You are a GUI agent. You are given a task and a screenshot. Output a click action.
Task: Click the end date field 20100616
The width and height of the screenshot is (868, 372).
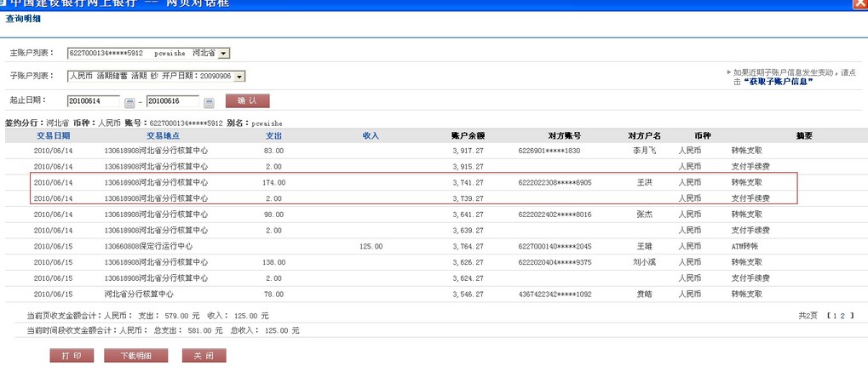point(173,101)
